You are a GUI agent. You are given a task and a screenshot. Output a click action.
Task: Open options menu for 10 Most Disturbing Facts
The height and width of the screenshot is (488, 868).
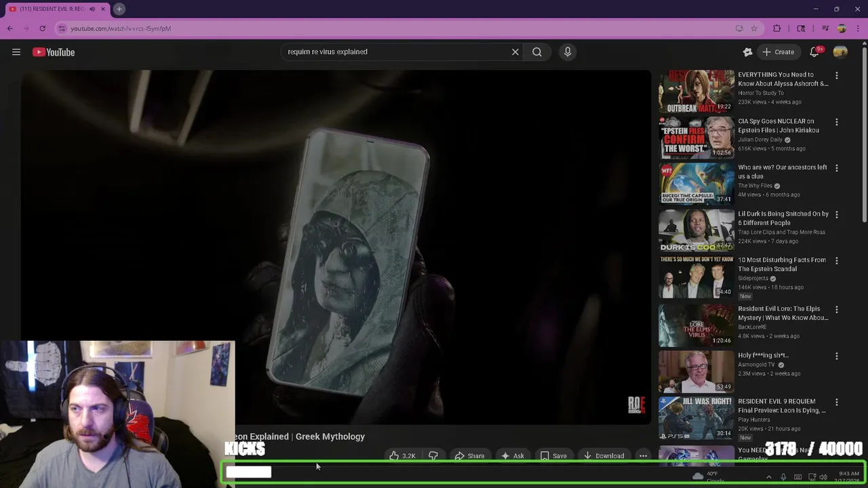837,261
